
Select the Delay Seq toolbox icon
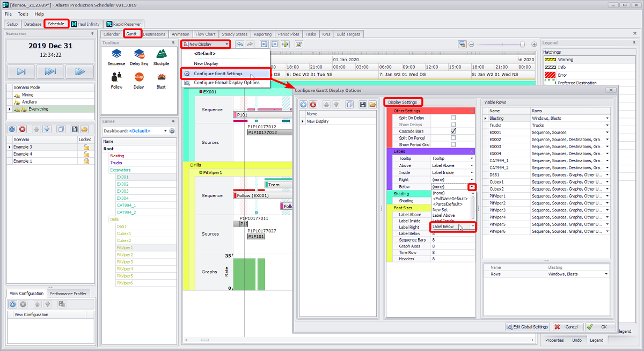(139, 56)
